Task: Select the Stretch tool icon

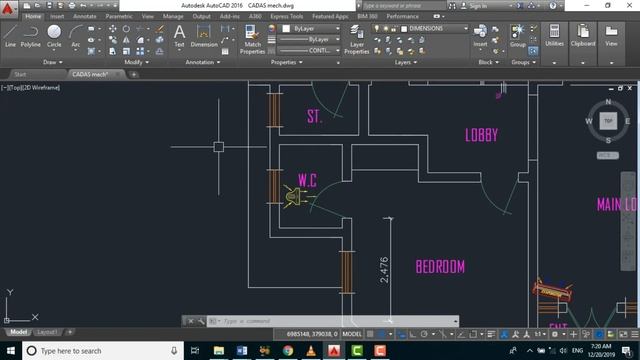Action: click(x=112, y=51)
